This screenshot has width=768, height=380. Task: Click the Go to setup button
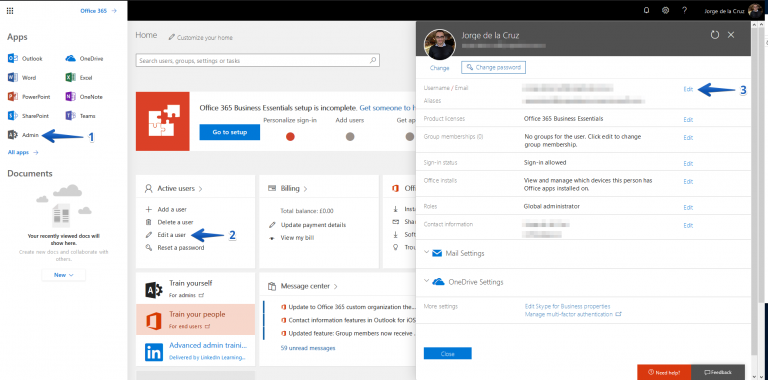click(230, 132)
